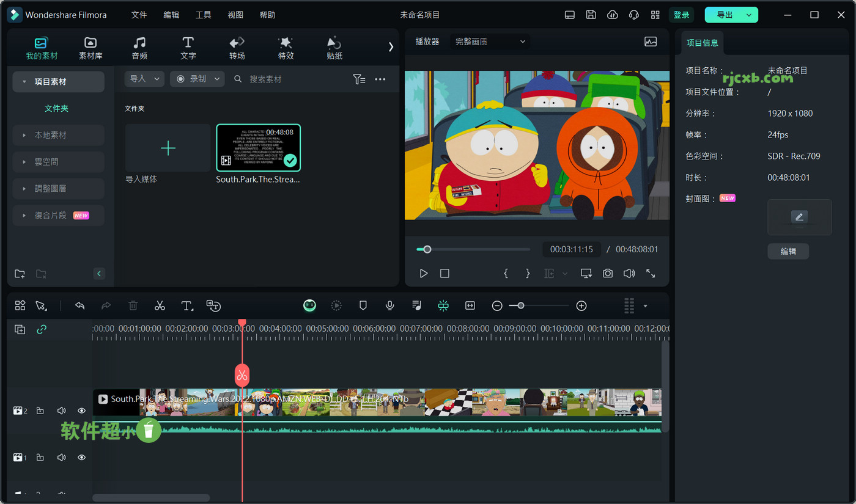856x504 pixels.
Task: Click the timeline zoom slider handle
Action: (x=520, y=305)
